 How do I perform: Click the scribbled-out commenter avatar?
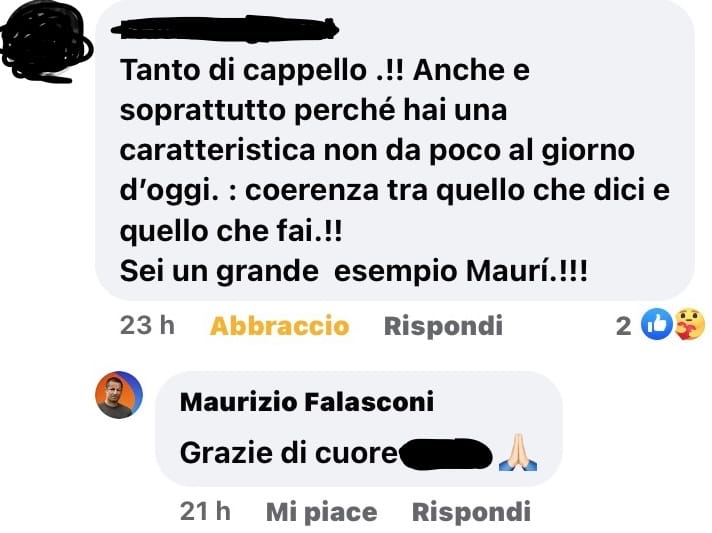[x=45, y=42]
